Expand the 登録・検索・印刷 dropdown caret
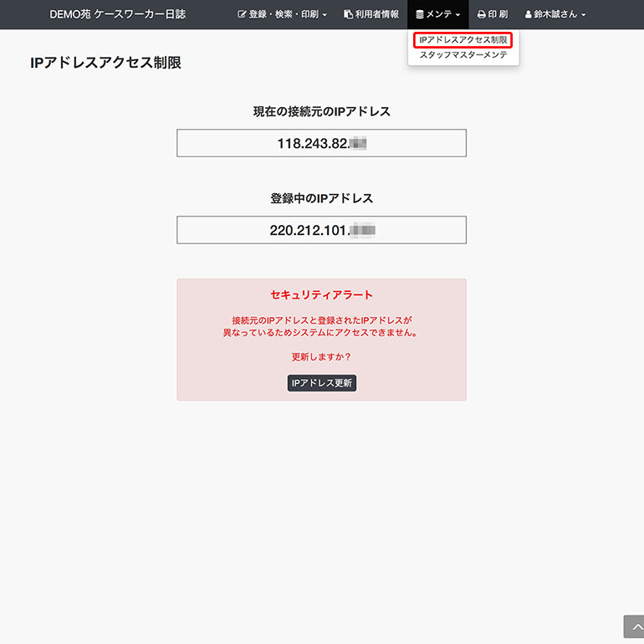Screen dimensions: 644x644 tap(325, 15)
